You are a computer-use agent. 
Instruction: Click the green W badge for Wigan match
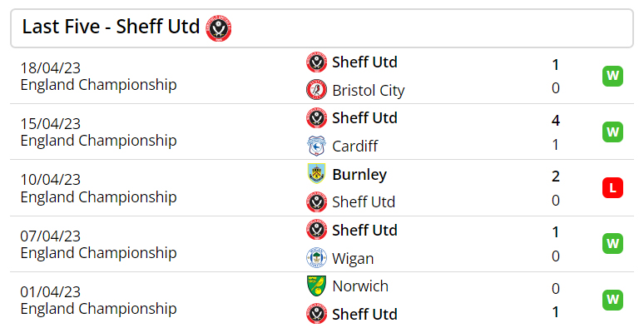(612, 244)
